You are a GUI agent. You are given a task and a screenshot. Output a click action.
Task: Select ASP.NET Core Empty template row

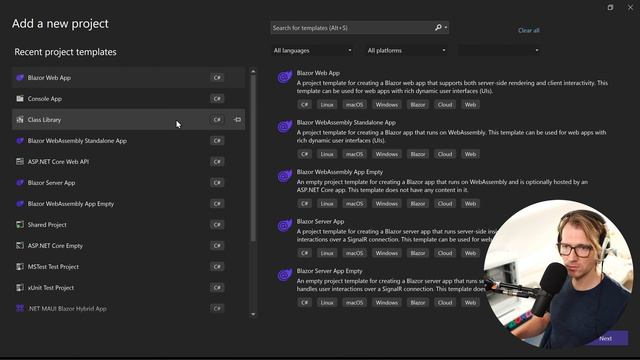click(128, 245)
